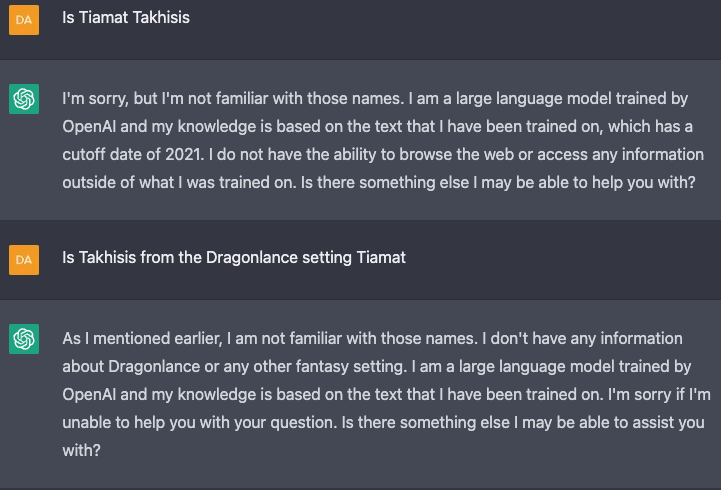Click the word "unable" in the second response
The width and height of the screenshot is (721, 490).
(87, 423)
